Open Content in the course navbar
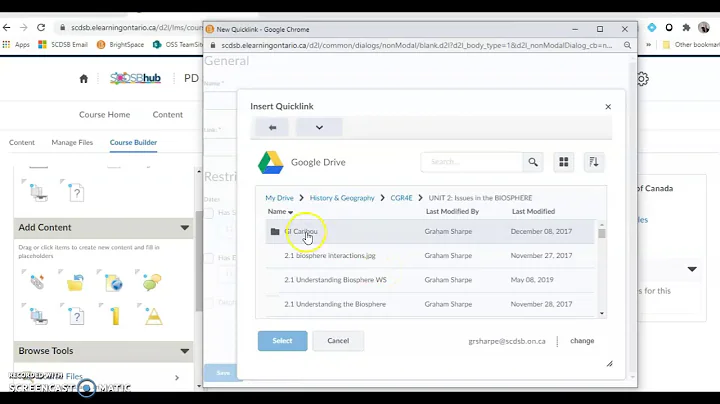The width and height of the screenshot is (720, 404). [x=168, y=114]
